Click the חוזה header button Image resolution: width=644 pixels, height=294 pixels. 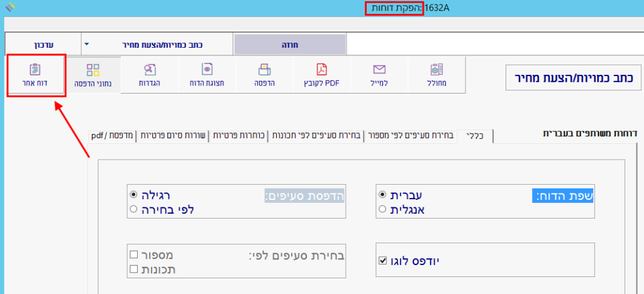point(289,45)
